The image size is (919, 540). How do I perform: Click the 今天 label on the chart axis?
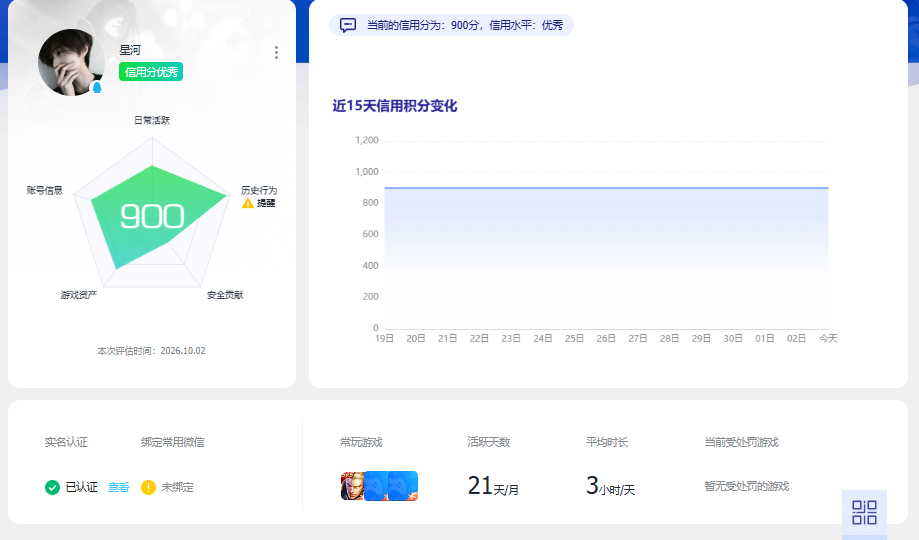[828, 338]
